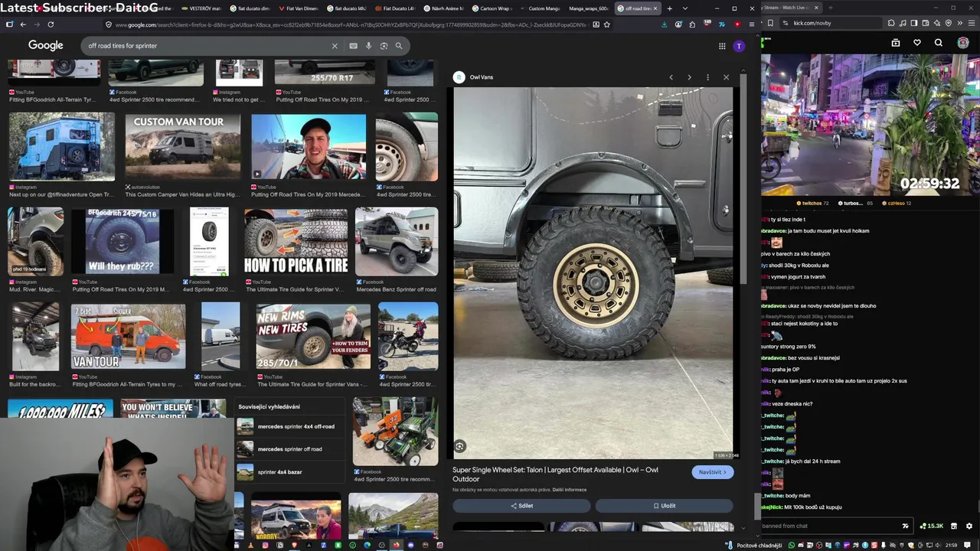Open Firefox downloads panel
The height and width of the screenshot is (551, 980).
click(665, 24)
